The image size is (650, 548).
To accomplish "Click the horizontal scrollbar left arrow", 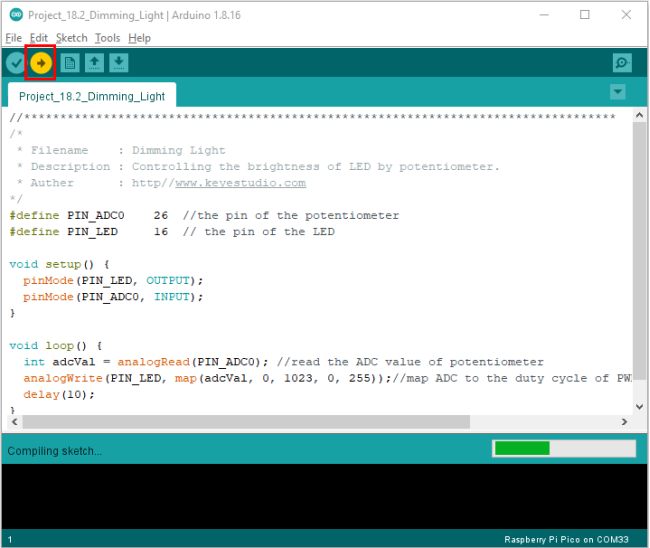I will 15,422.
